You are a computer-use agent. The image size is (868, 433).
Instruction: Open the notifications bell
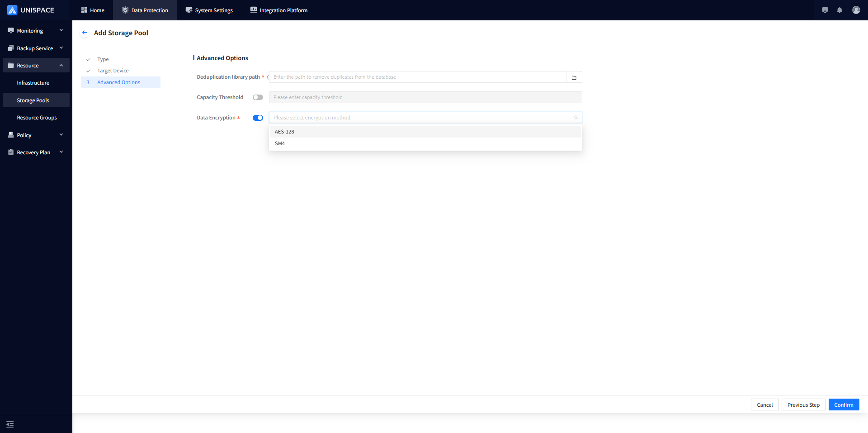pyautogui.click(x=840, y=10)
